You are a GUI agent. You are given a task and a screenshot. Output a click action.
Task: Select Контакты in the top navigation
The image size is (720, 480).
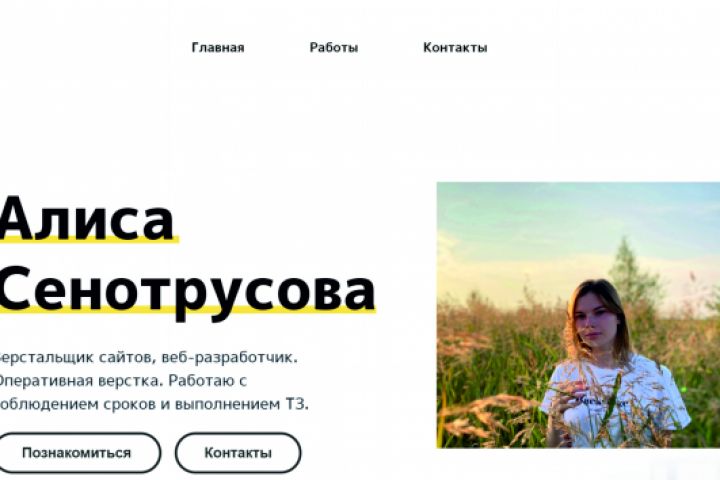pyautogui.click(x=455, y=48)
